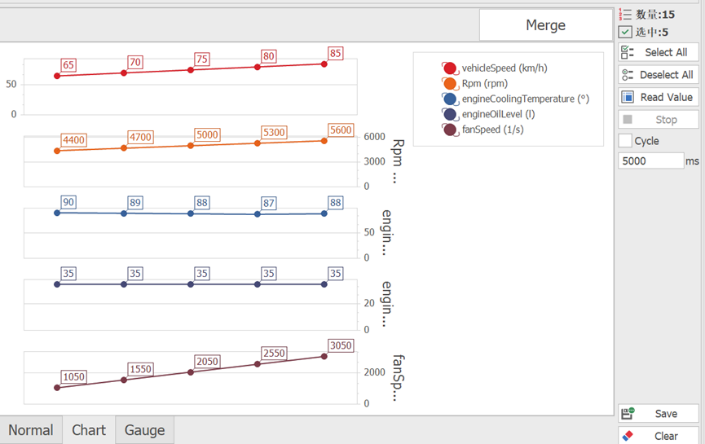Click the maroon point below label 1050
Screen dimensions: 705x444
57,387
